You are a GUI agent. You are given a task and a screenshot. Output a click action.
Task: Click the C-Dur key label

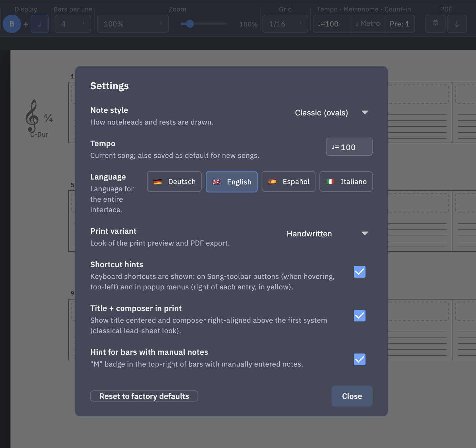(x=39, y=134)
